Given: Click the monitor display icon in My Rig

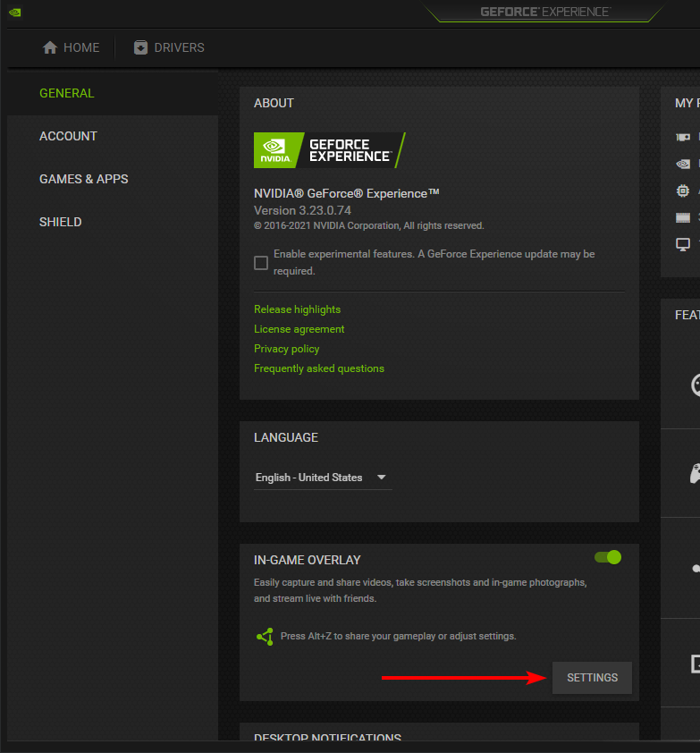Looking at the screenshot, I should pos(683,244).
